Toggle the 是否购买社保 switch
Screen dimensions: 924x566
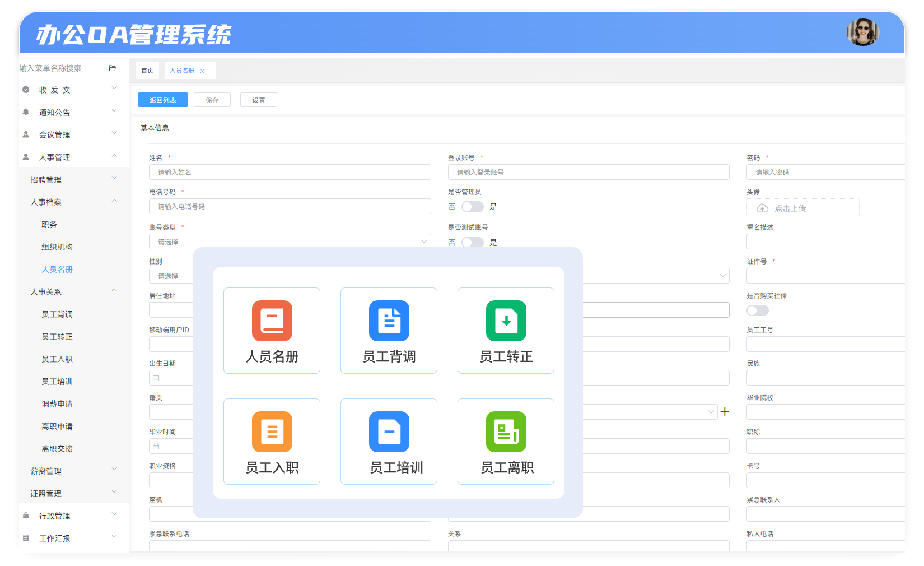[x=757, y=310]
